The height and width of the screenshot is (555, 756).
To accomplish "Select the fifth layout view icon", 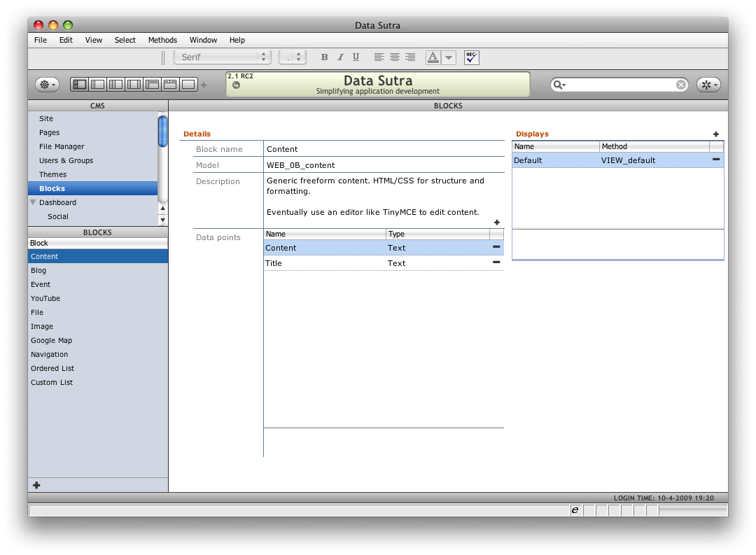I will click(152, 85).
